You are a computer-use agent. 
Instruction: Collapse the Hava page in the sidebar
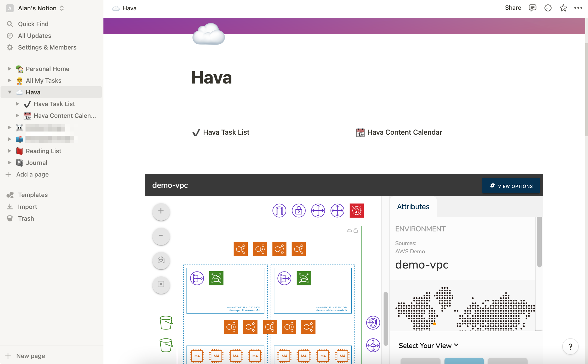(9, 92)
